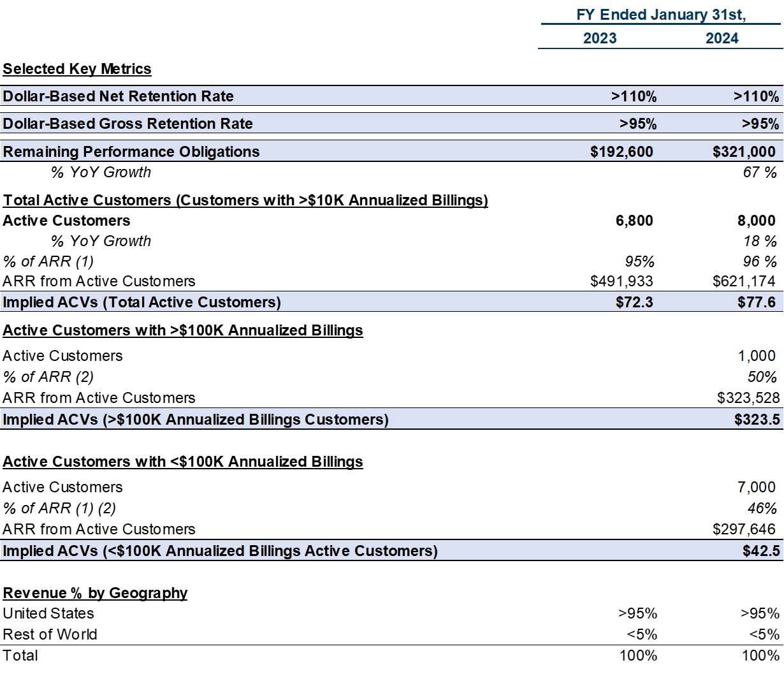Select the 6,800 Active Customers cell
The image size is (784, 688).
[x=634, y=221]
